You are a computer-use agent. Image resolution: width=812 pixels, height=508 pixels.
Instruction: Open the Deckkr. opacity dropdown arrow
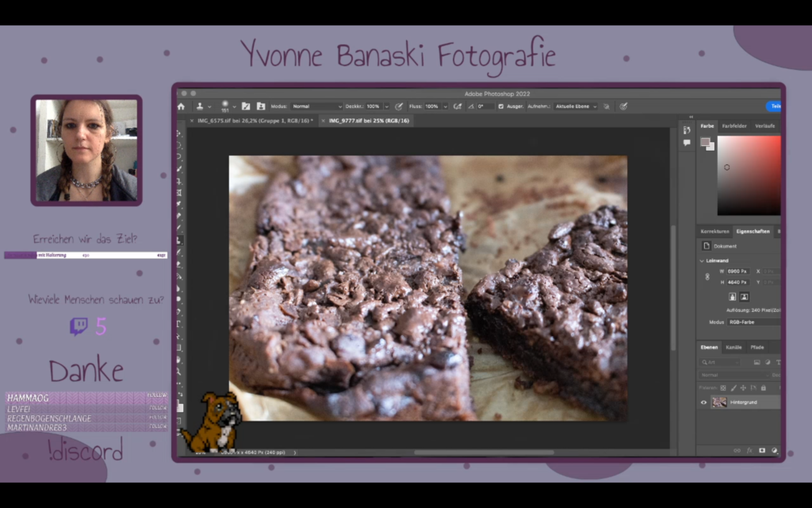pyautogui.click(x=386, y=106)
